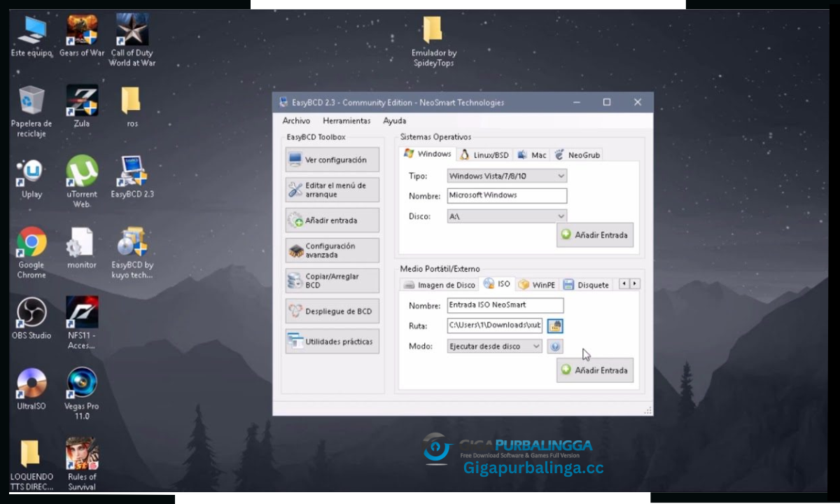840x504 pixels.
Task: Open the Ayuda menu
Action: (394, 121)
